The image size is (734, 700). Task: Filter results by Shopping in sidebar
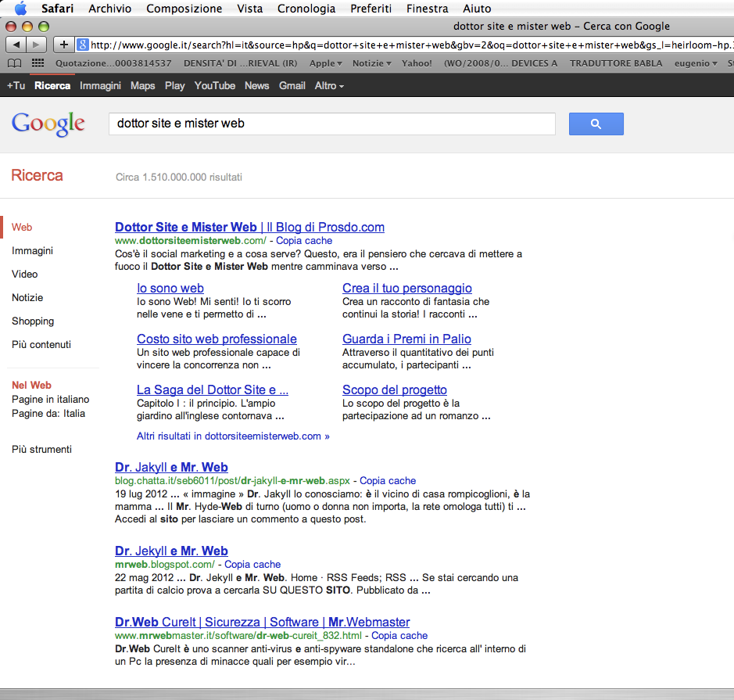[33, 321]
